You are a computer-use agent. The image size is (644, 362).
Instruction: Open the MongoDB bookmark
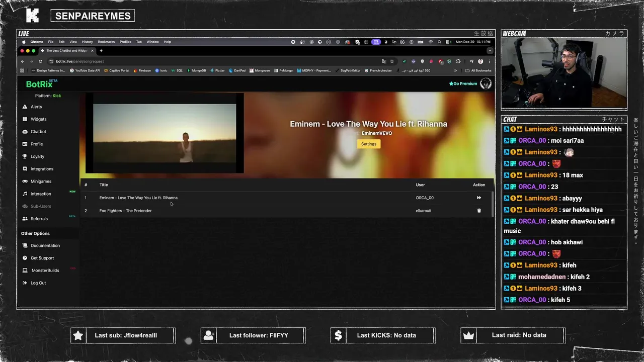(x=196, y=70)
